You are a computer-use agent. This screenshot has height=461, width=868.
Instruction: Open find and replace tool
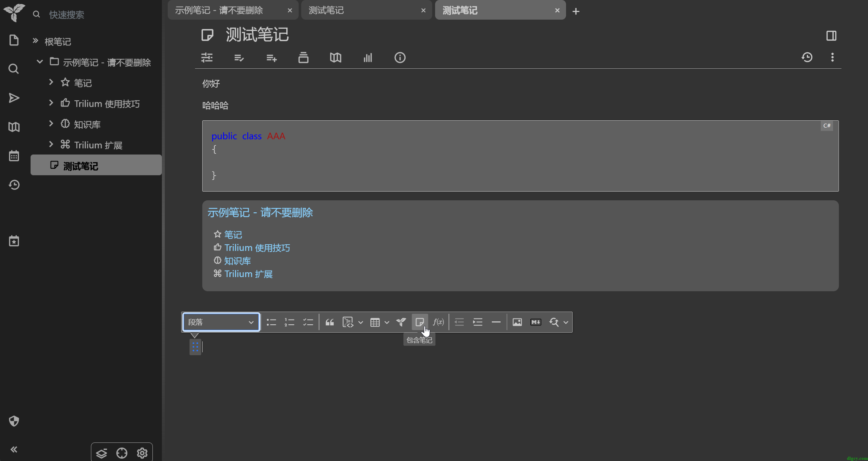[554, 322]
